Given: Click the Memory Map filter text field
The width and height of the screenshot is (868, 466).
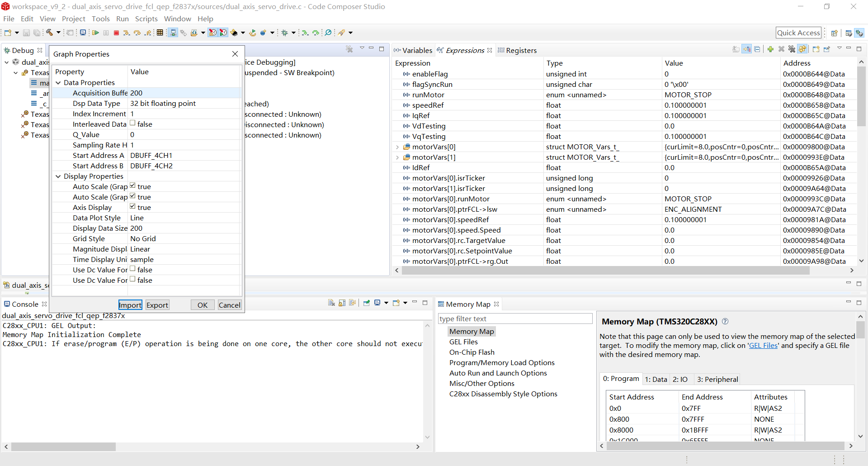Looking at the screenshot, I should (515, 319).
